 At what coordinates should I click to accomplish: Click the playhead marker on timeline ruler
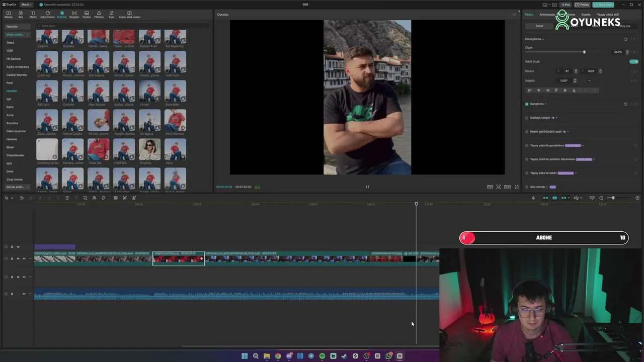(x=416, y=204)
